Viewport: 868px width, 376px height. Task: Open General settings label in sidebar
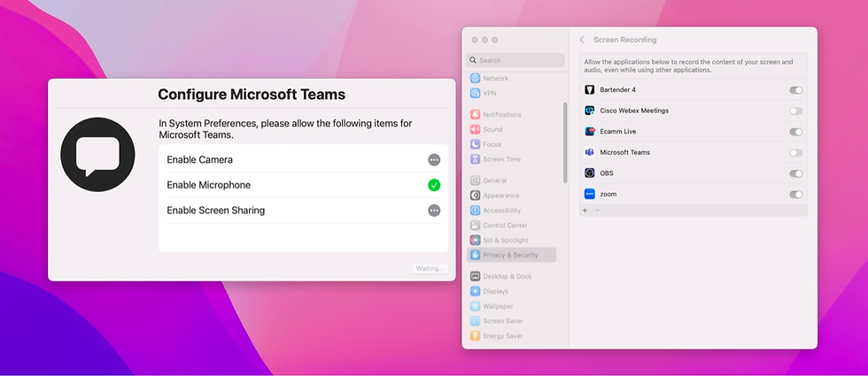pos(495,180)
